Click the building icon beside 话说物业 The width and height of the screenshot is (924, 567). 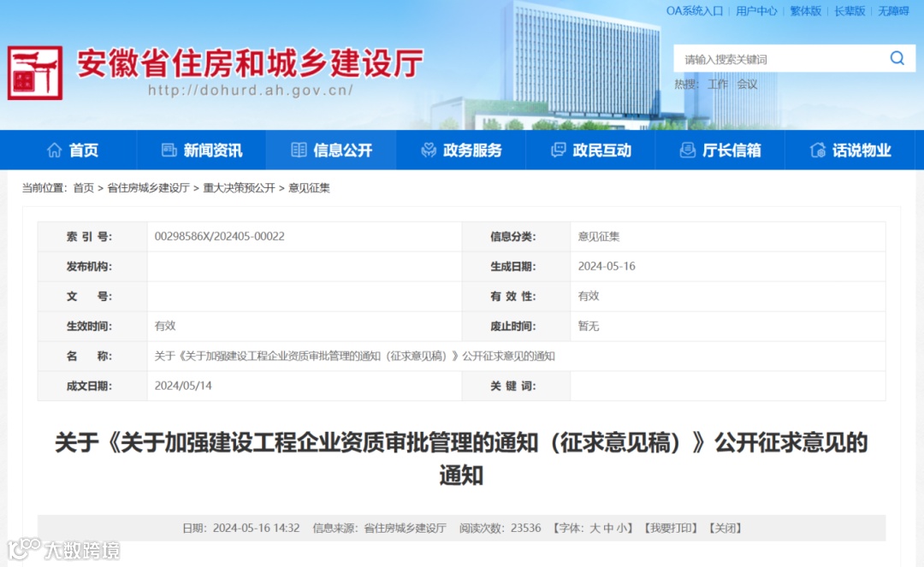[x=817, y=151]
